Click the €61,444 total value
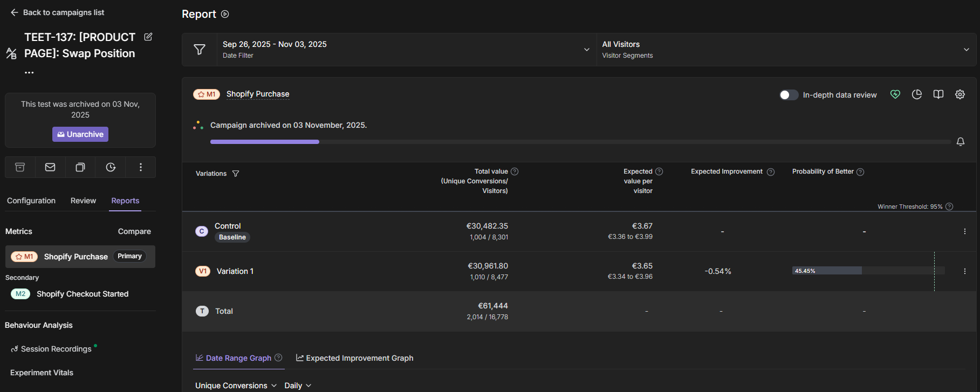This screenshot has width=980, height=392. click(493, 306)
